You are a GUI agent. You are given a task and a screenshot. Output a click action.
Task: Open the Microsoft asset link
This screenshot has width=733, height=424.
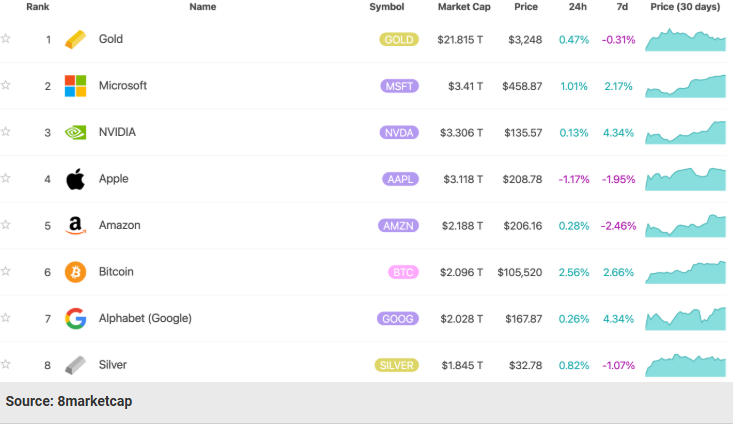point(122,86)
